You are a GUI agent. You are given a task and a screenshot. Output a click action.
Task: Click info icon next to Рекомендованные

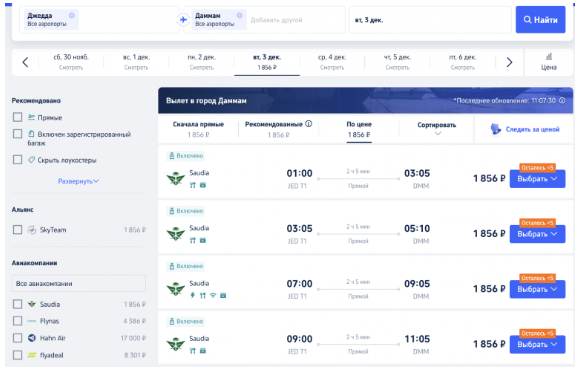click(x=309, y=124)
